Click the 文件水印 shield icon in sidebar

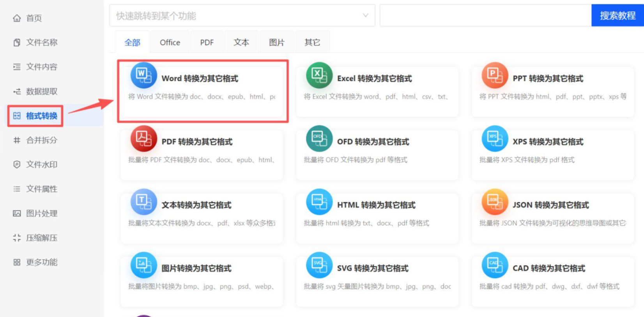tap(17, 164)
